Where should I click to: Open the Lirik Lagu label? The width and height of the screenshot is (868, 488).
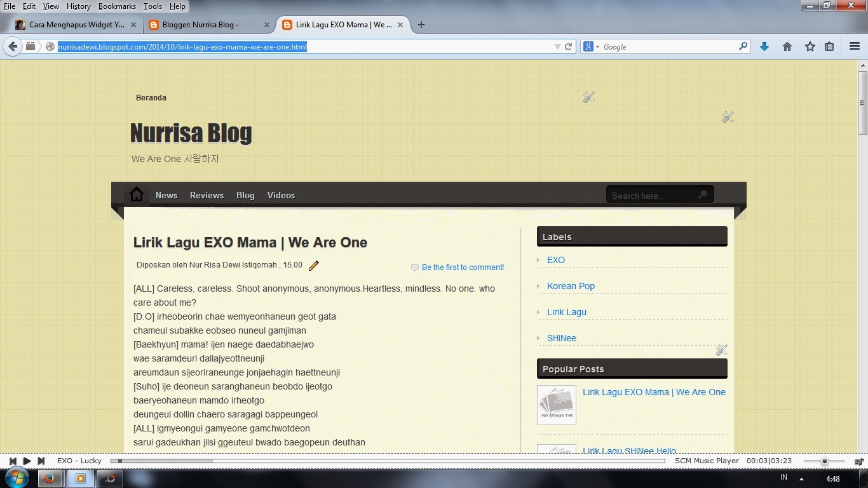(567, 312)
